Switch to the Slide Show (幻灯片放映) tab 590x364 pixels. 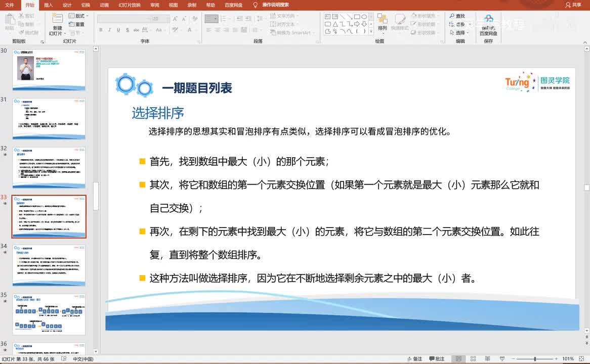(130, 5)
